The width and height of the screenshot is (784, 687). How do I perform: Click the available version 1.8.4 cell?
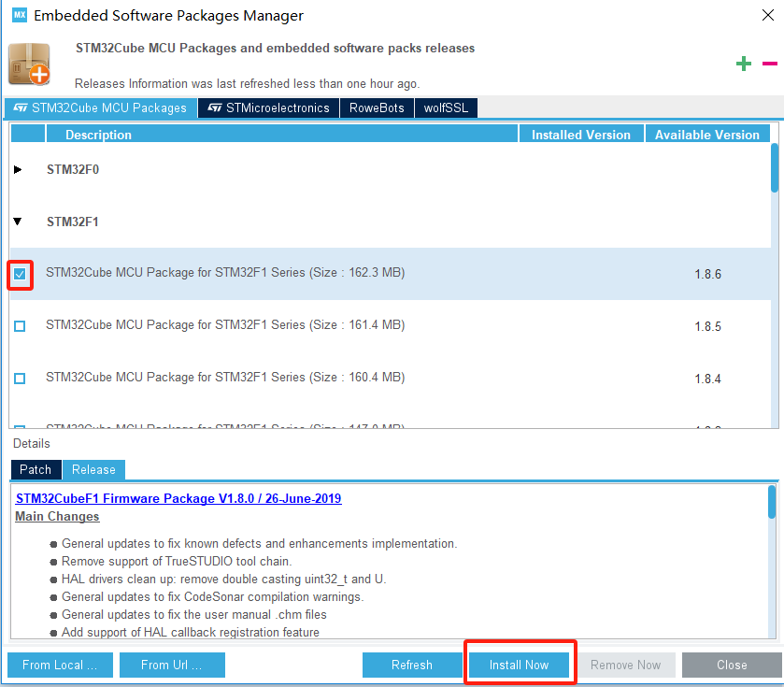(708, 379)
